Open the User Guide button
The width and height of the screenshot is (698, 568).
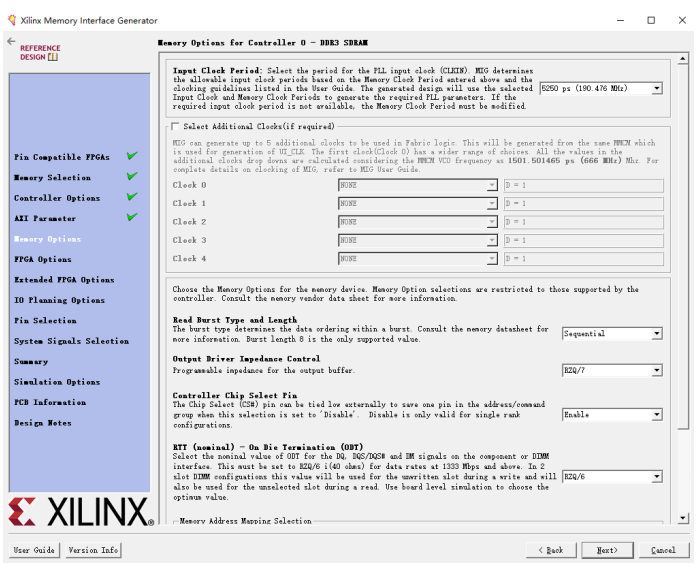pos(34,550)
